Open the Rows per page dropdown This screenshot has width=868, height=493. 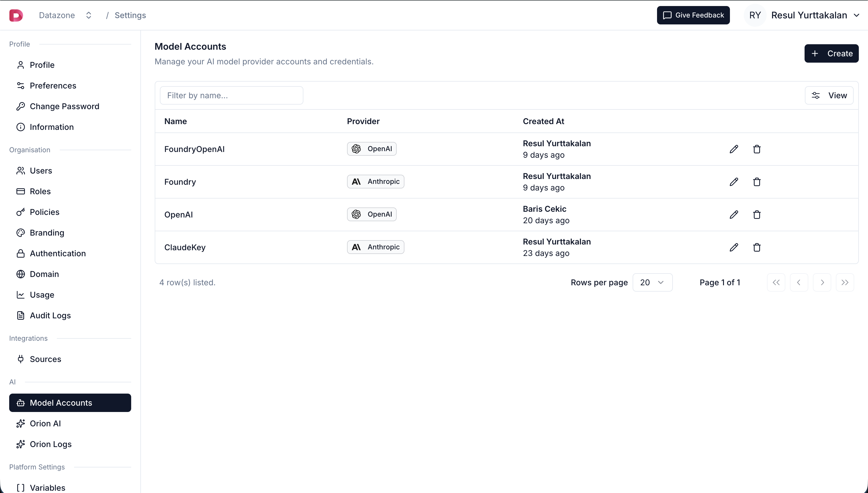click(x=652, y=282)
